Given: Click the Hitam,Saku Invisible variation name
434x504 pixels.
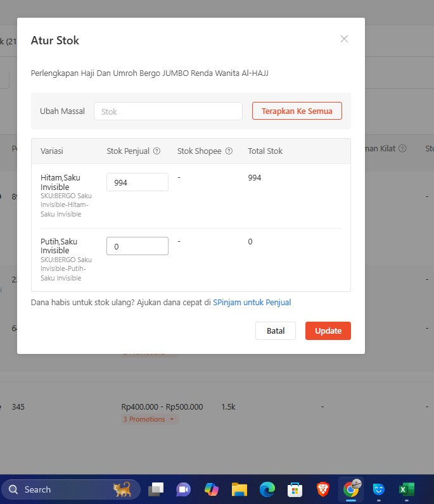Looking at the screenshot, I should tap(60, 182).
